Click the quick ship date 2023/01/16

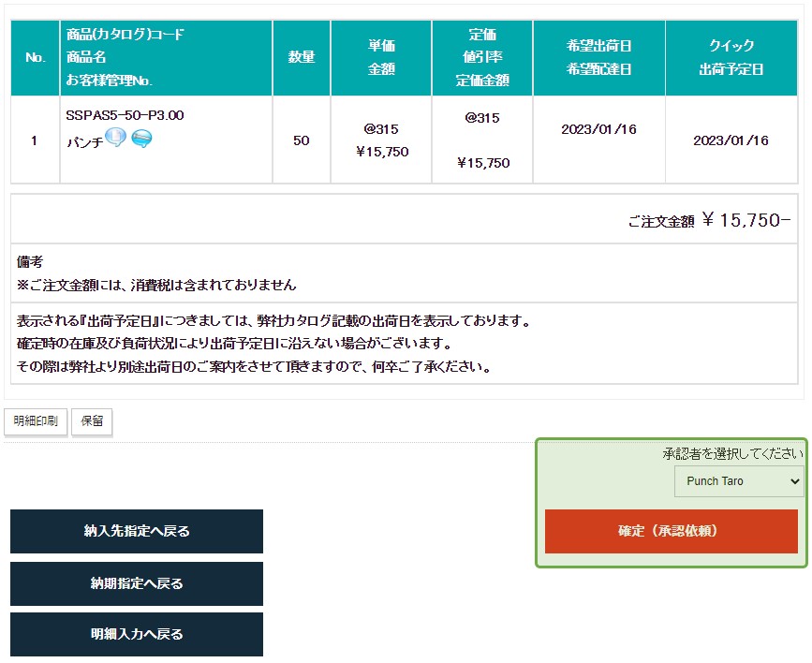tap(731, 140)
